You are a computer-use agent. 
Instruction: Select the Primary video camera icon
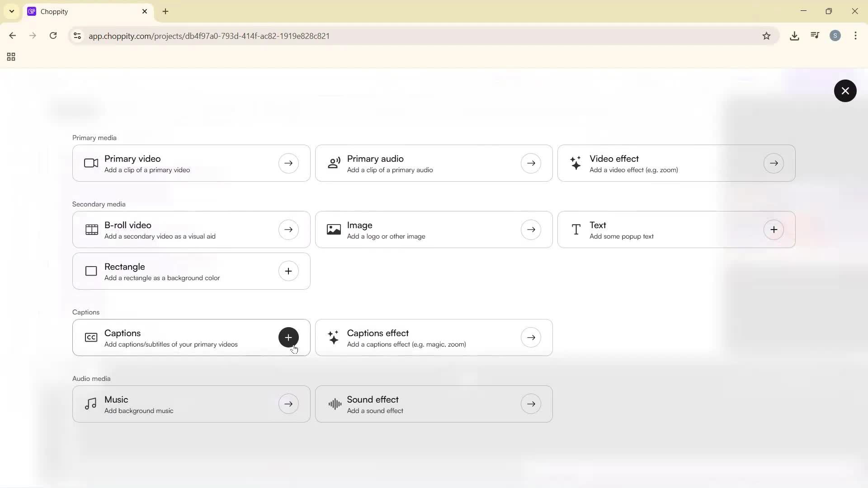(x=90, y=163)
